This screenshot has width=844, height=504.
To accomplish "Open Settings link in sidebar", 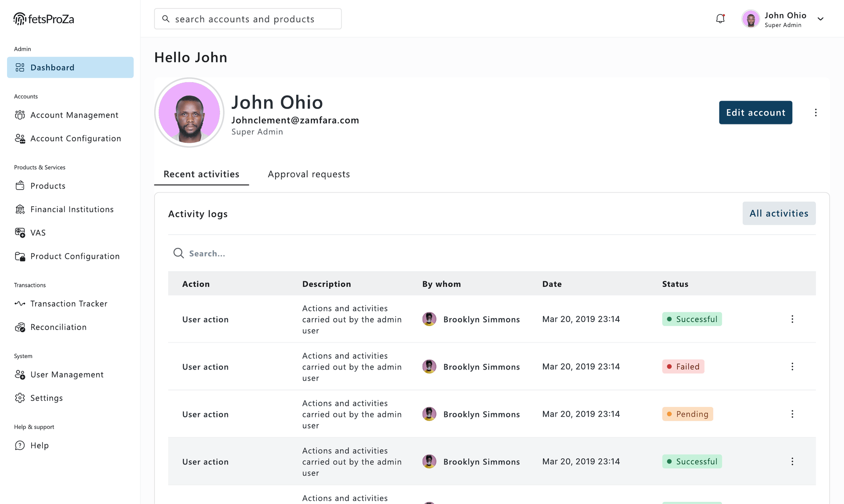I will [x=70, y=398].
